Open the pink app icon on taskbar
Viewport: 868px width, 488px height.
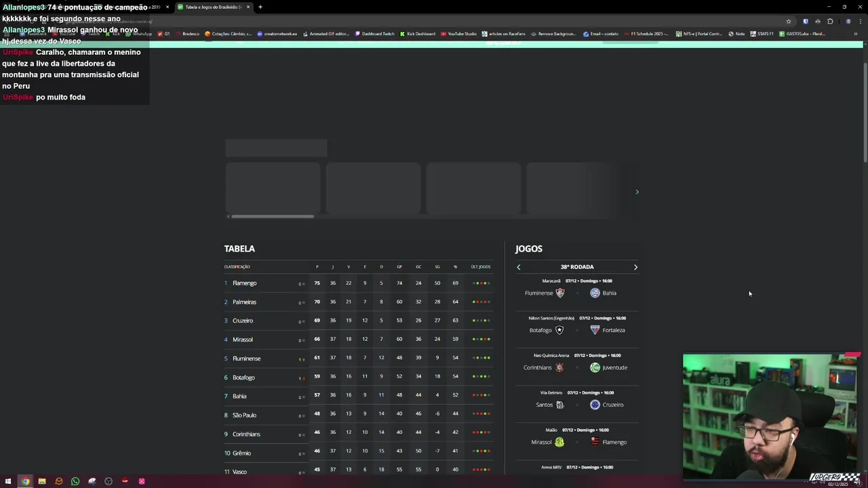coord(142,481)
